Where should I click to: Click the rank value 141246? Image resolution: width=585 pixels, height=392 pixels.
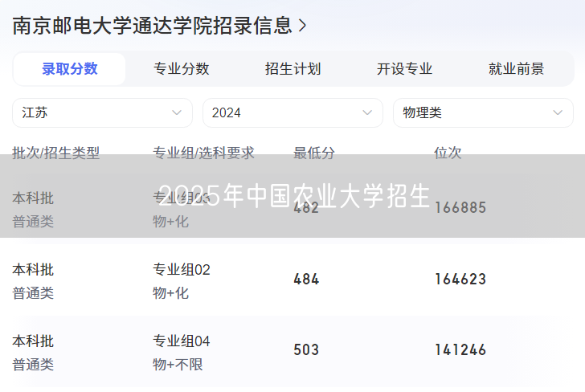pyautogui.click(x=460, y=350)
